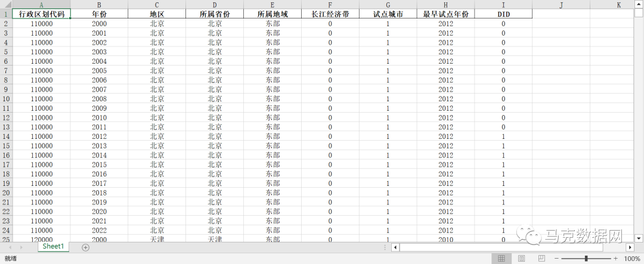Click the 所属省份 header cell
The height and width of the screenshot is (264, 644).
215,14
